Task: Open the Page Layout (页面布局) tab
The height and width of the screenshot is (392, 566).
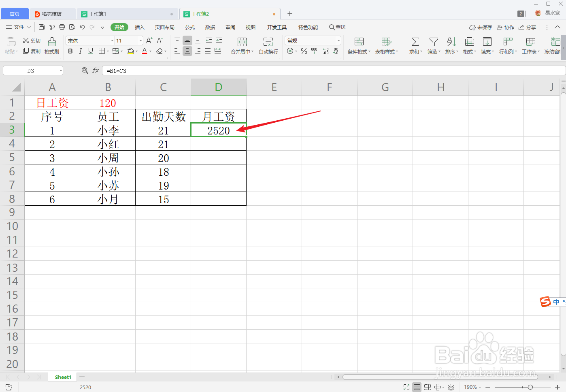Action: (x=165, y=27)
